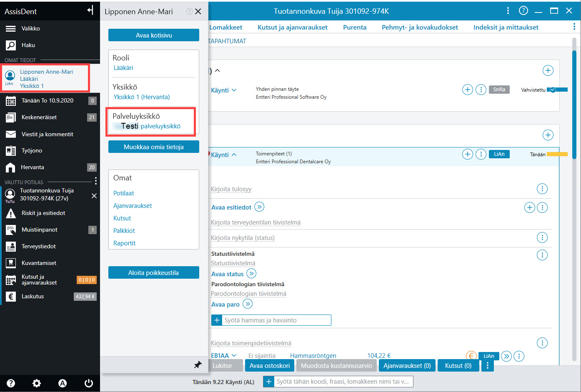Collapse the AssisDent sidebar arrow
Viewport: 581px width, 392px height.
pos(90,10)
